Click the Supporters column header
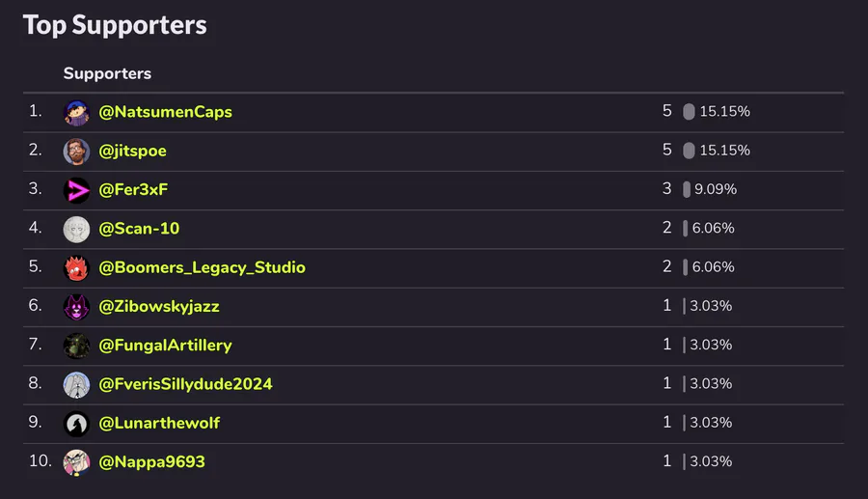The height and width of the screenshot is (499, 868). (107, 73)
